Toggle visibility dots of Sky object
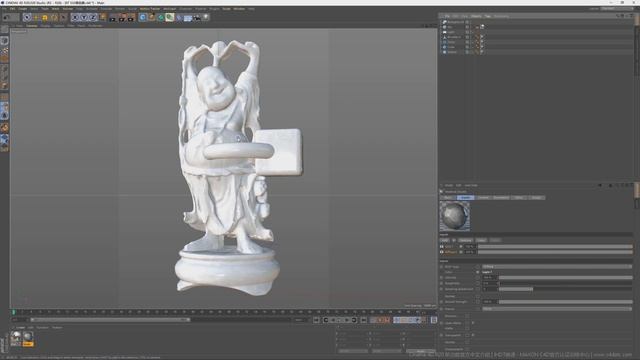 468,27
